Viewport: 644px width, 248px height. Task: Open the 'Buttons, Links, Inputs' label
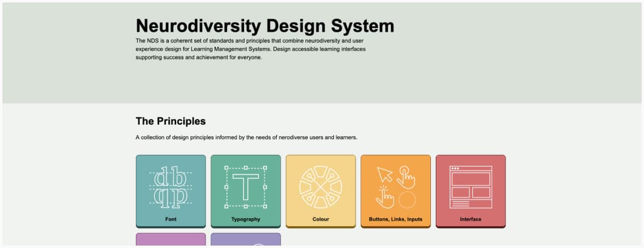pyautogui.click(x=395, y=219)
